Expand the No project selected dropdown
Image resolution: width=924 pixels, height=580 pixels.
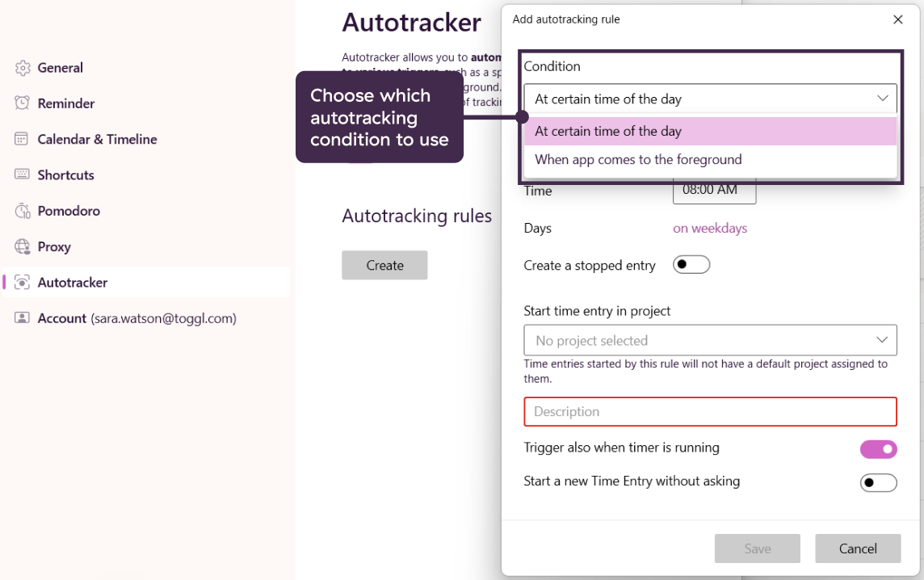coord(881,340)
